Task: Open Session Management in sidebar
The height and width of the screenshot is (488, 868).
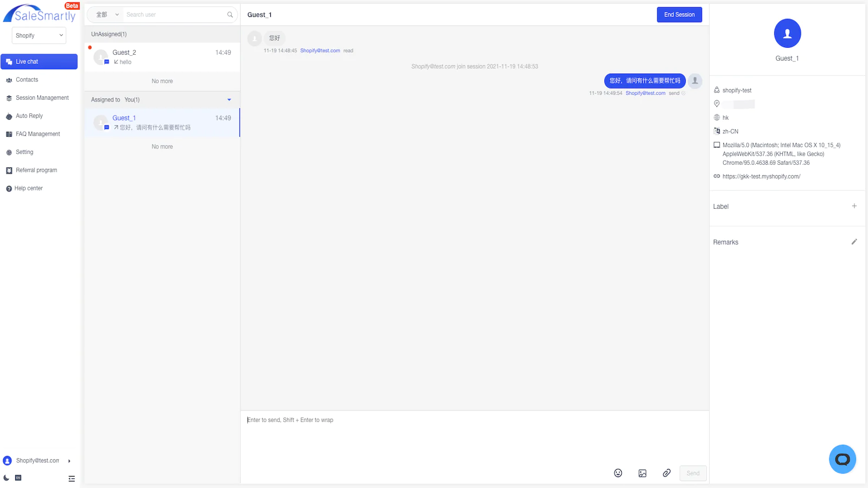Action: [42, 98]
